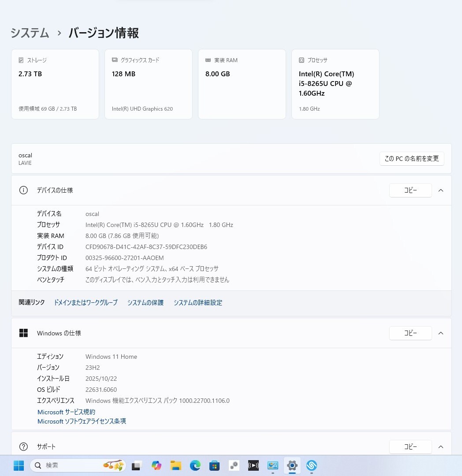Click the Windows Start button
The height and width of the screenshot is (476, 462).
pos(18,465)
